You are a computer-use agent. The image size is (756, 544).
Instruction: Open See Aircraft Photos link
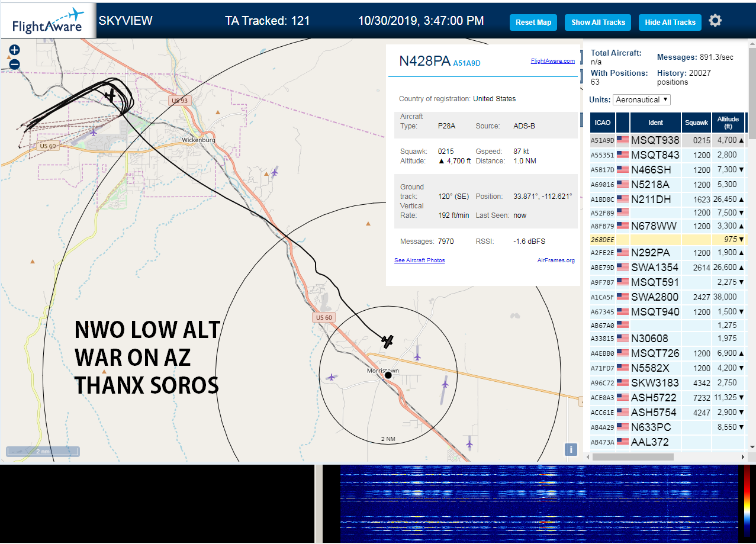pos(420,260)
